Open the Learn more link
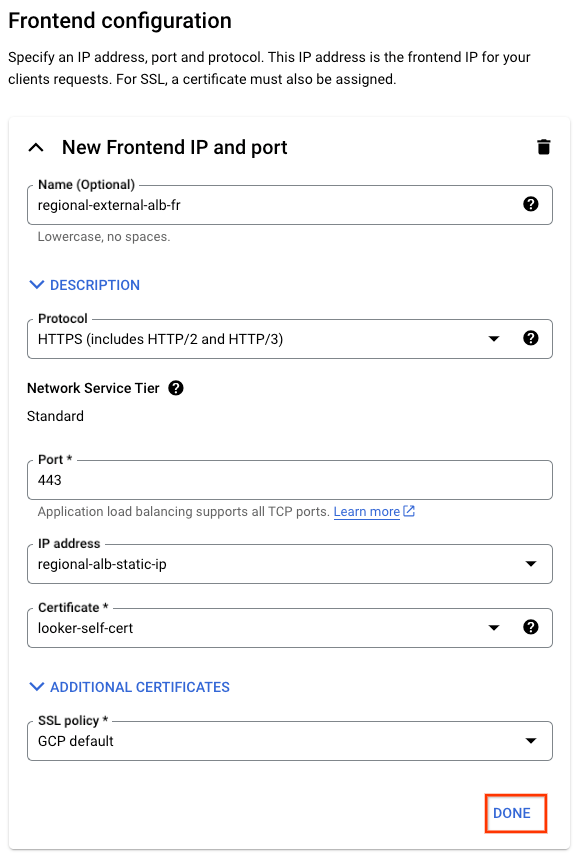577x864 pixels. (x=366, y=512)
